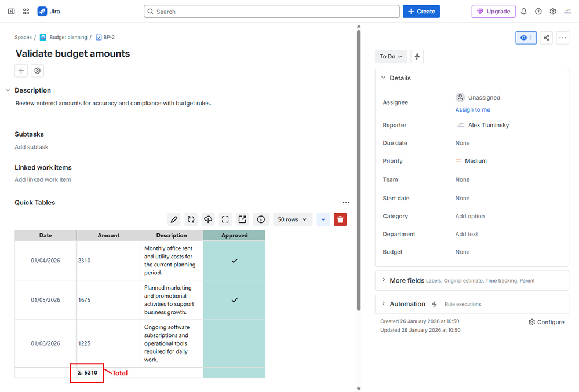The height and width of the screenshot is (392, 579).
Task: Open the work item more actions menu
Action: click(x=562, y=38)
